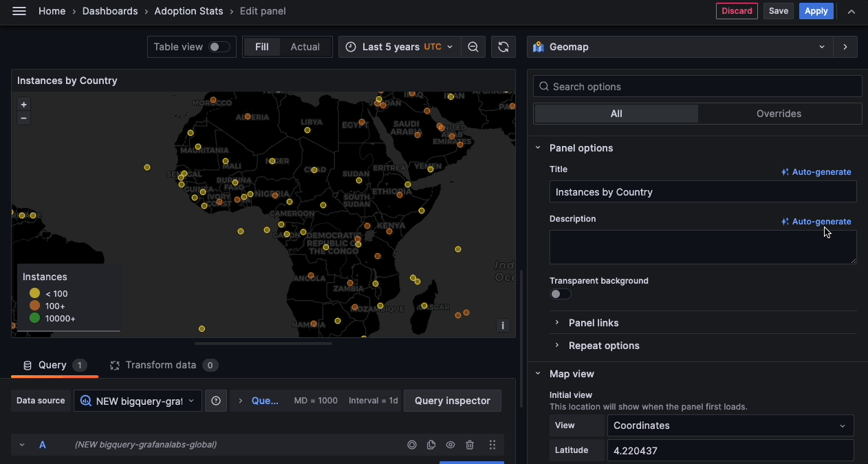Click the map info attribution icon
868x464 pixels.
click(x=503, y=326)
